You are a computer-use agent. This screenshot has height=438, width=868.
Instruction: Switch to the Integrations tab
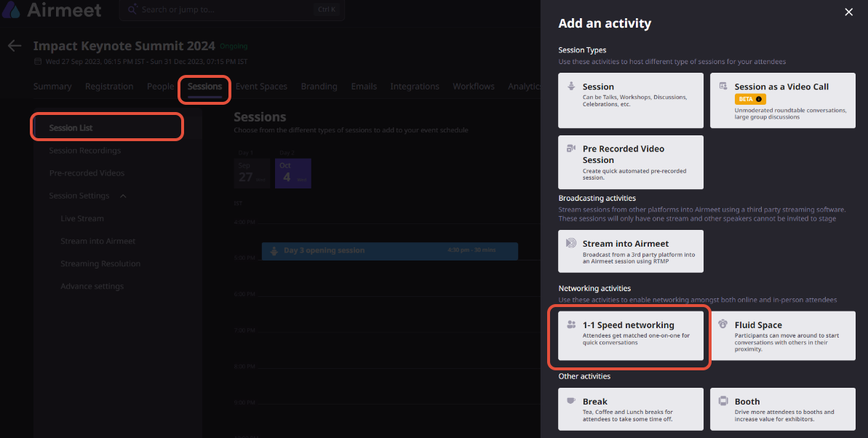coord(415,87)
